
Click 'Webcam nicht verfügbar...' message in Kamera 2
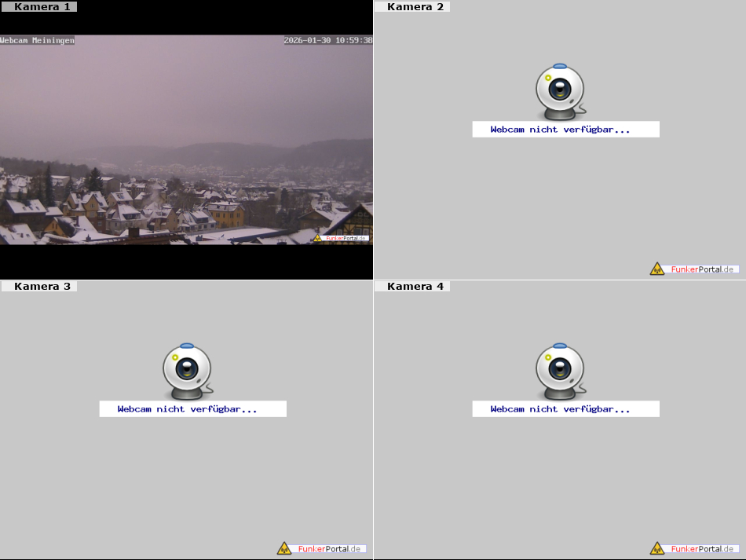[560, 130]
